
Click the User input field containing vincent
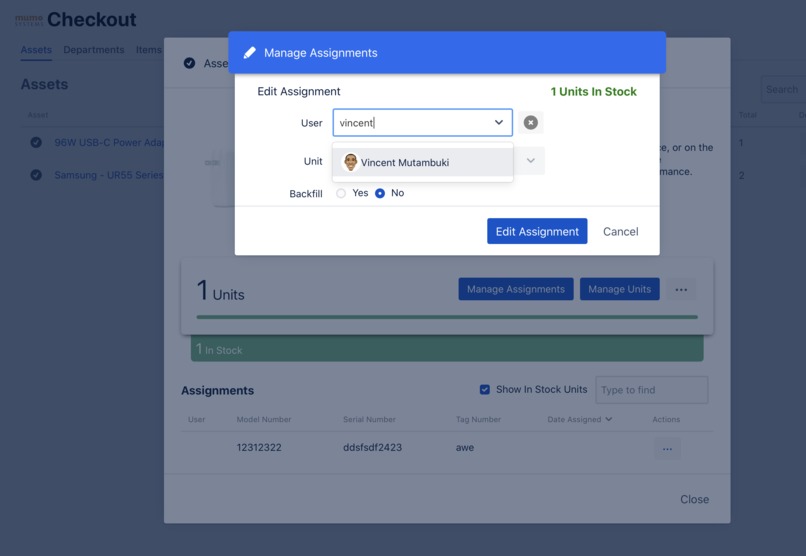pos(423,122)
